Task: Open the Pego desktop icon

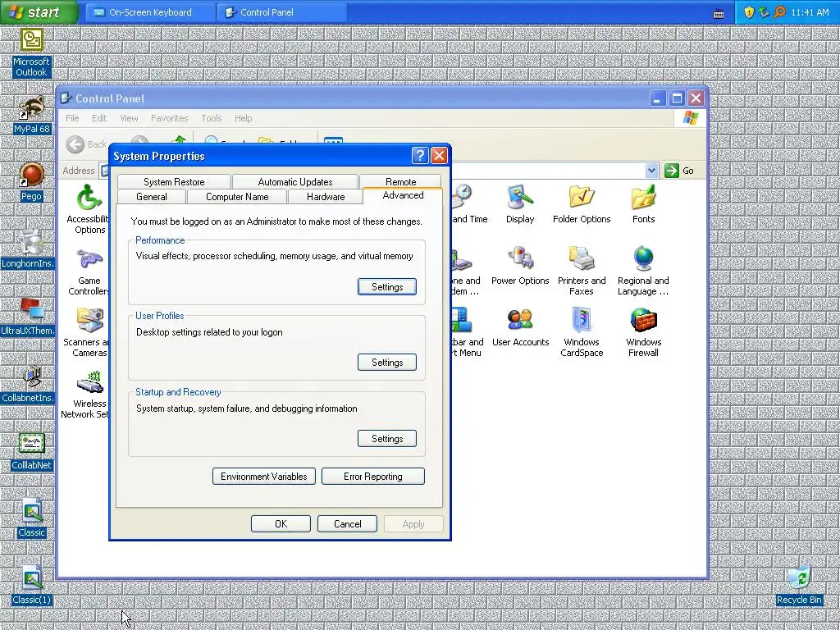Action: (x=31, y=181)
